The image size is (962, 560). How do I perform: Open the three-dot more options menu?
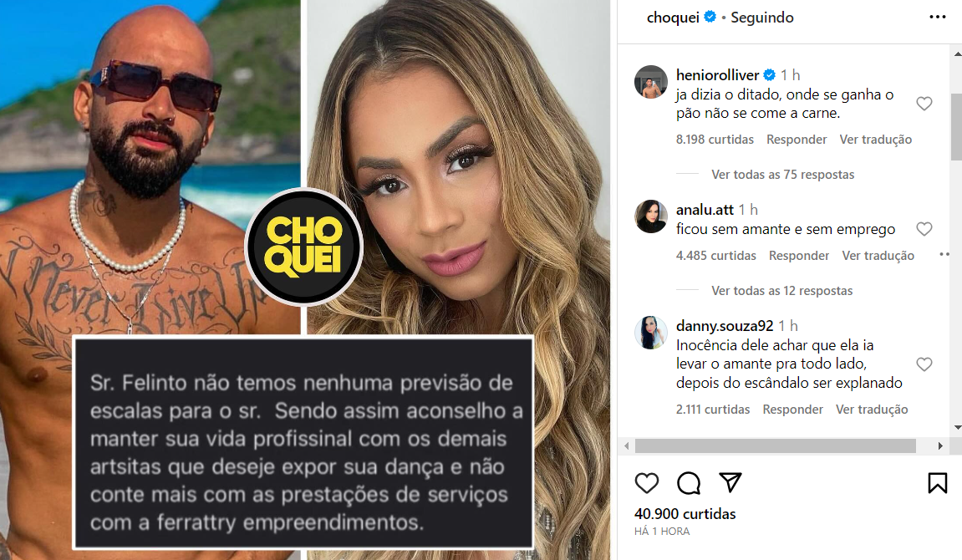pos(938,17)
